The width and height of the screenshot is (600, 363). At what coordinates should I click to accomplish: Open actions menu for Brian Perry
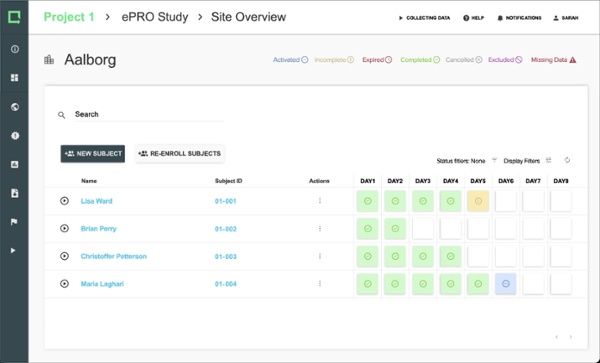320,228
